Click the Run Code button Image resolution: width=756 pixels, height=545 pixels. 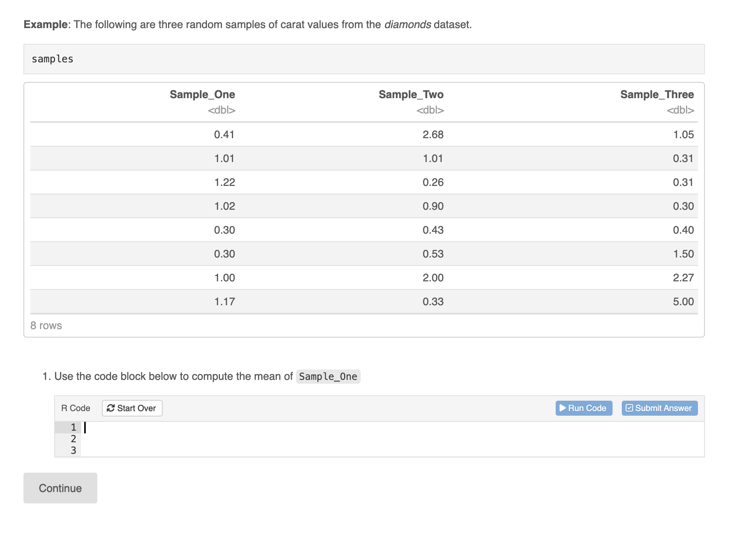tap(583, 408)
